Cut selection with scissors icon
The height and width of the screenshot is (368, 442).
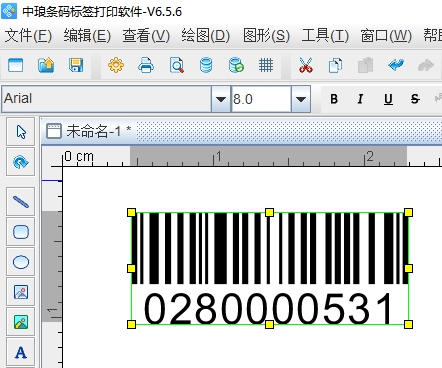306,65
